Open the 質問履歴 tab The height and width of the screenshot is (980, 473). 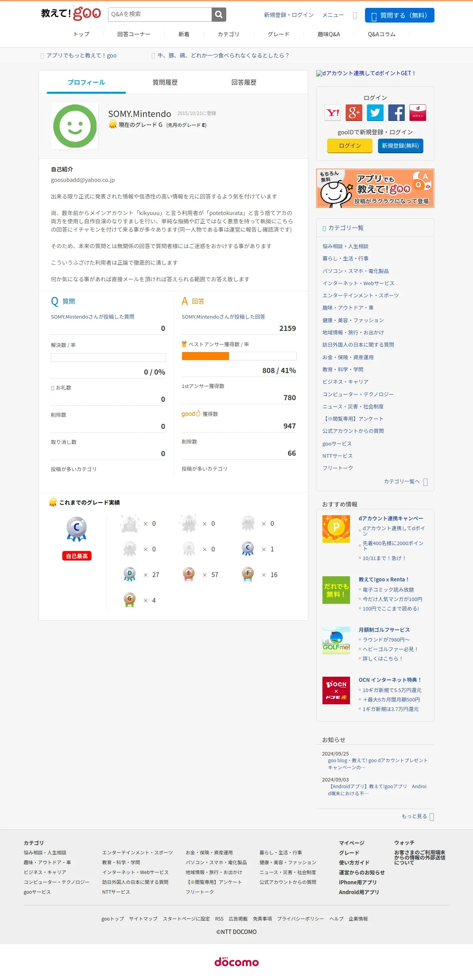[x=165, y=82]
